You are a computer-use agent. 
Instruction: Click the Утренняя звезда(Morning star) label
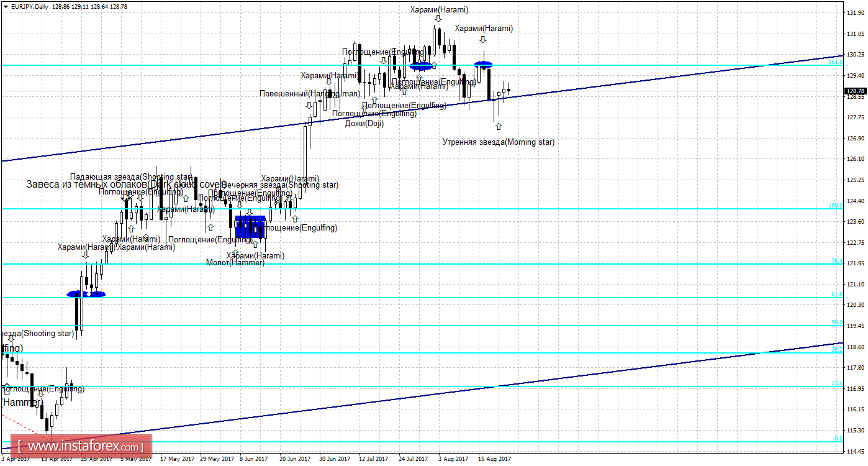point(499,142)
